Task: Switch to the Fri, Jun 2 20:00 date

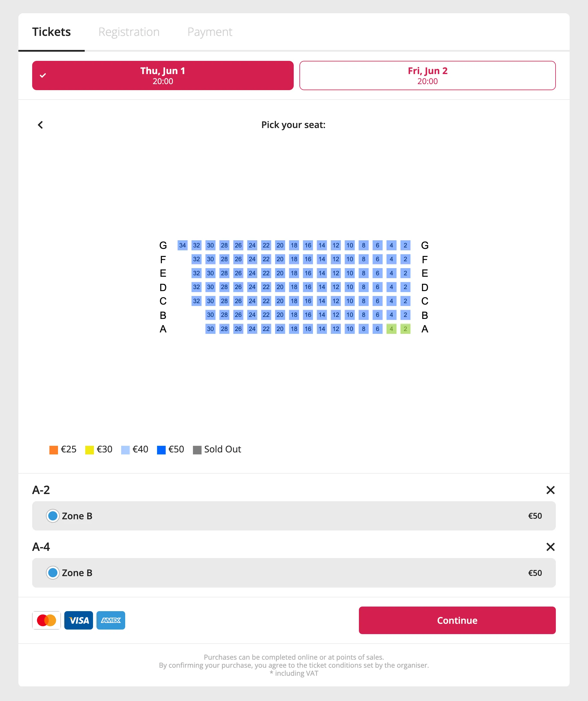Action: 428,75
